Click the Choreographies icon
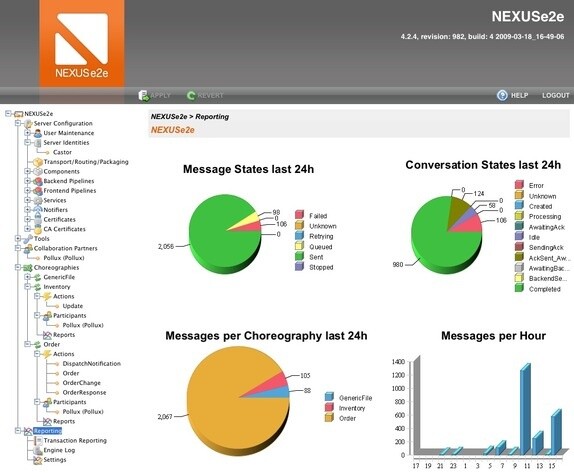 tap(28, 268)
